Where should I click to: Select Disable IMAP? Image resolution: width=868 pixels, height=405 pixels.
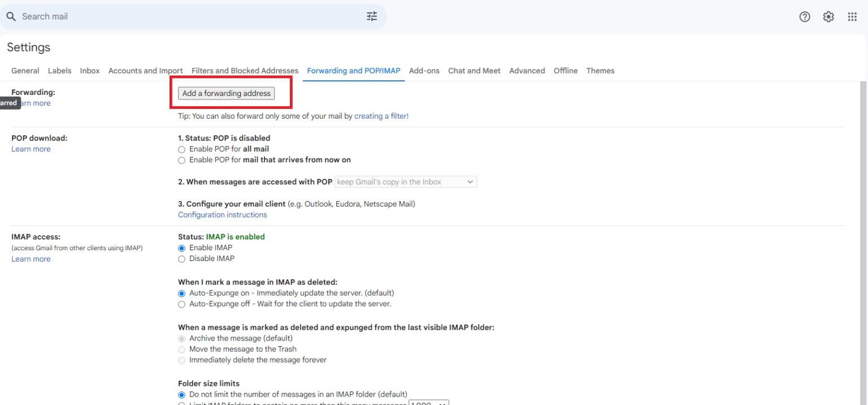click(x=181, y=259)
